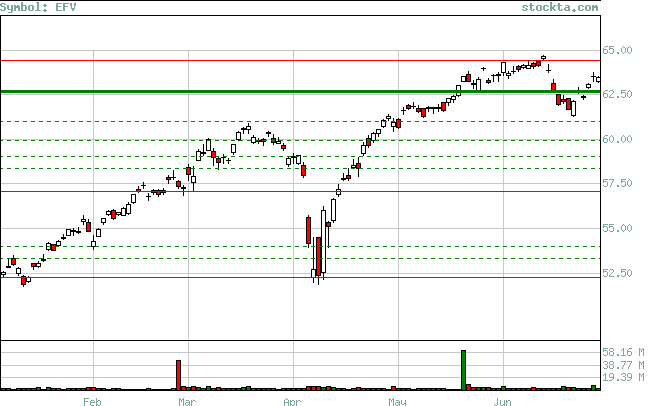Click the 58.16 M volume label

point(623,353)
